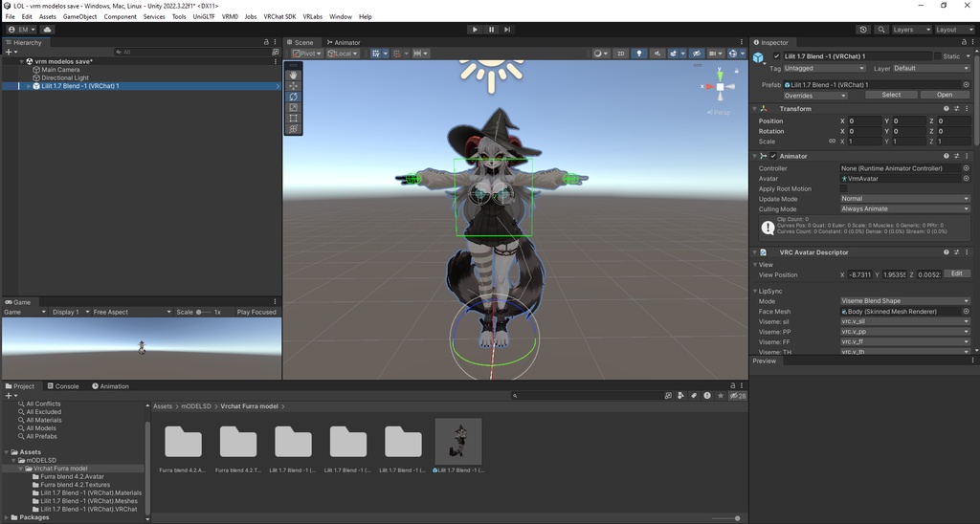The height and width of the screenshot is (524, 980).
Task: Click the Inspector lock icon
Action: [965, 42]
